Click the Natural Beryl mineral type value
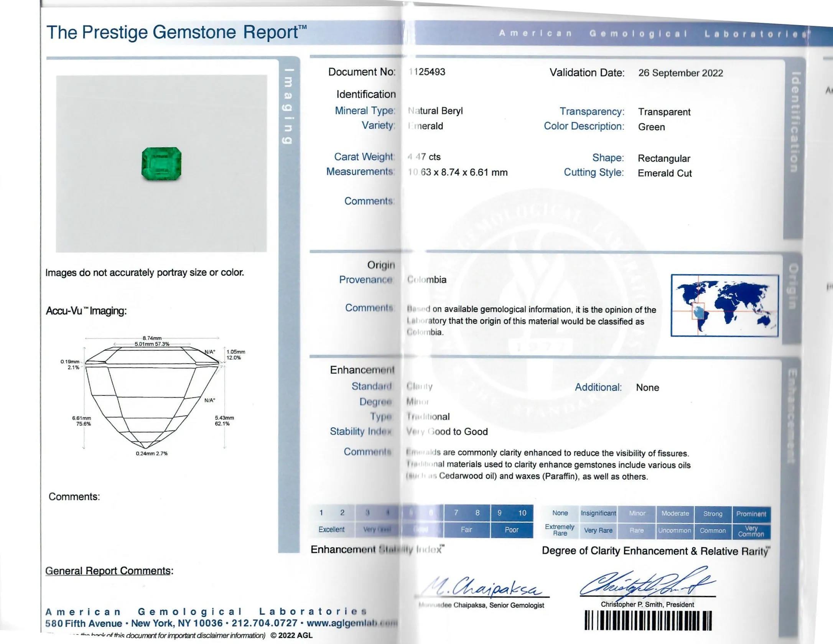Screen dimensions: 833x644 pyautogui.click(x=435, y=111)
